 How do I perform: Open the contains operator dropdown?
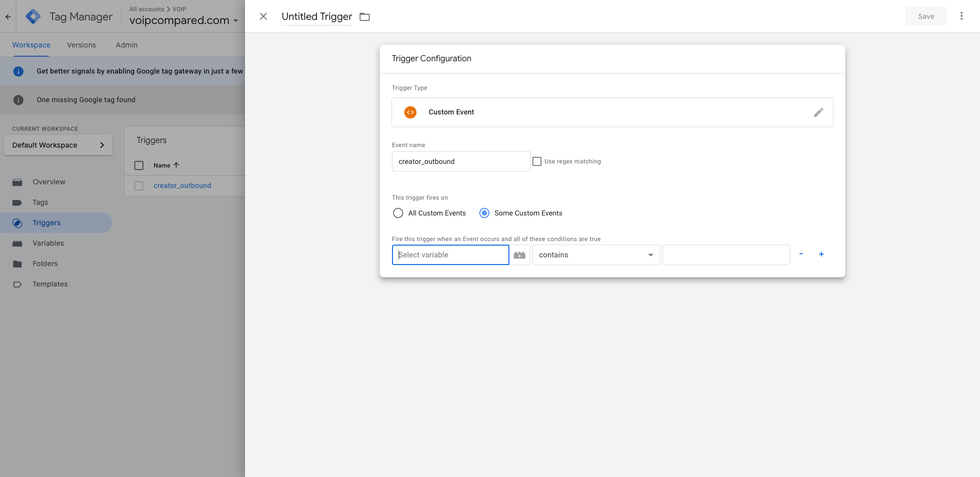[596, 255]
